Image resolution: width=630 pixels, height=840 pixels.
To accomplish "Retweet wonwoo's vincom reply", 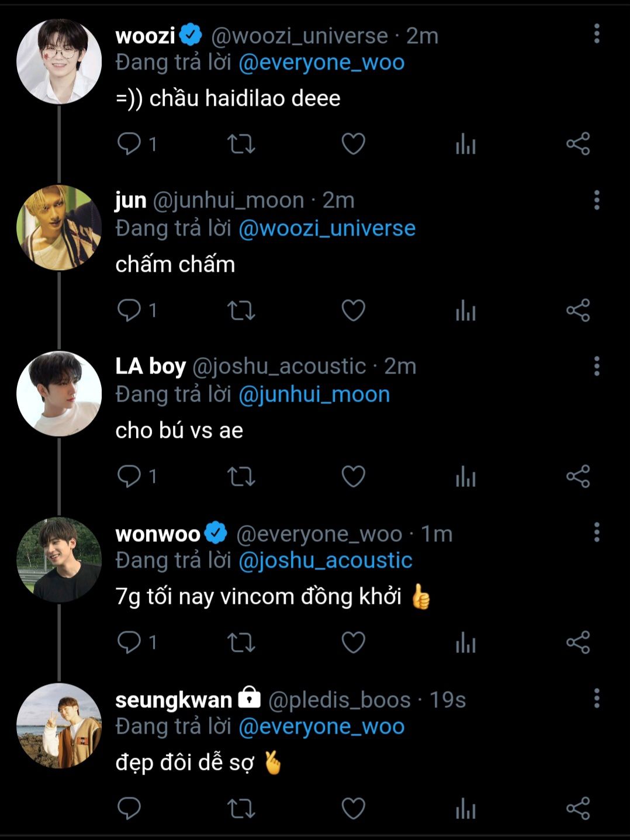I will pyautogui.click(x=241, y=642).
